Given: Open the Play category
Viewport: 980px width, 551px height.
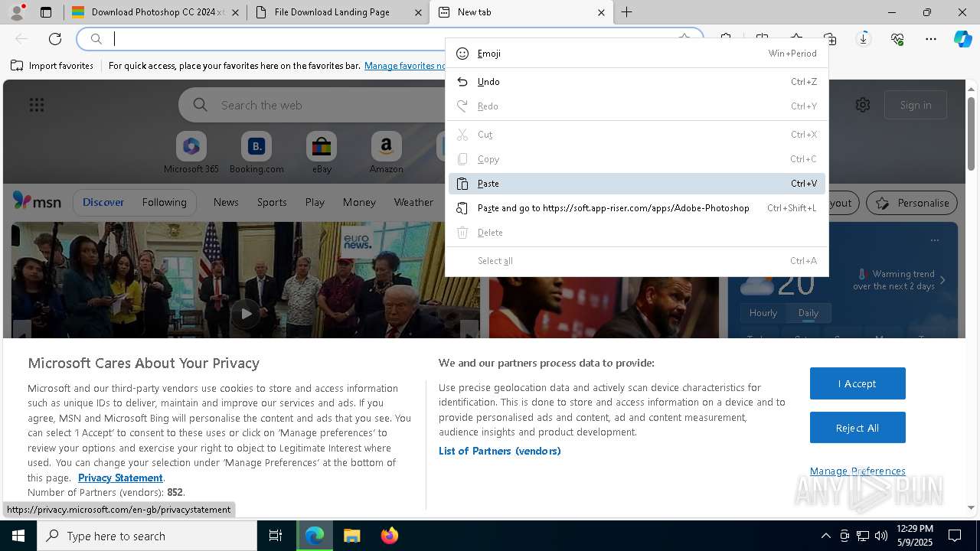Looking at the screenshot, I should click(315, 202).
